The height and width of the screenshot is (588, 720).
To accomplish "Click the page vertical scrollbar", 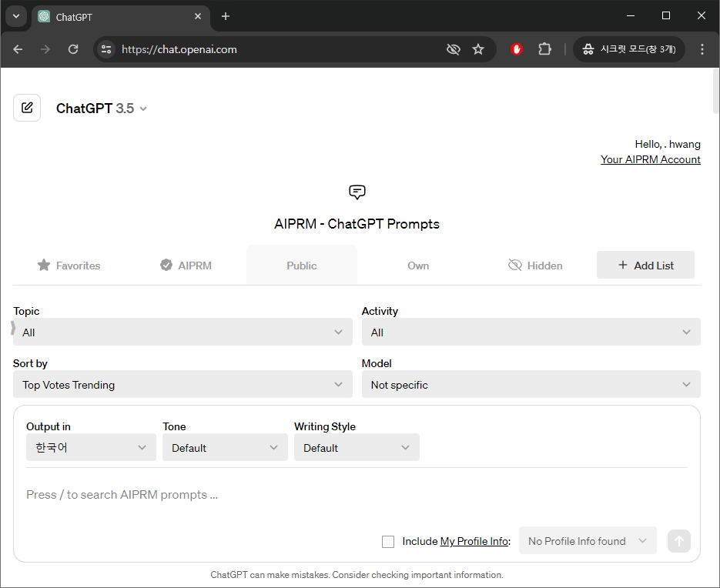I will pos(716,92).
